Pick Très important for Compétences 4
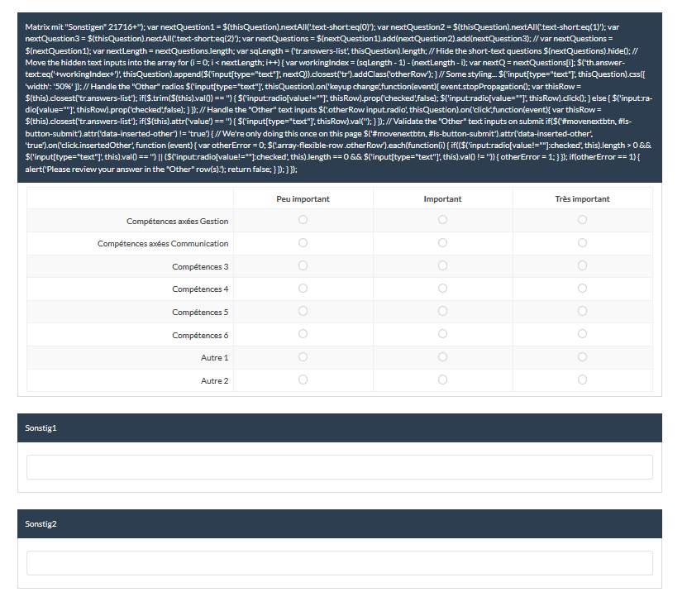Screen dimensions: 687x616 pos(582,289)
